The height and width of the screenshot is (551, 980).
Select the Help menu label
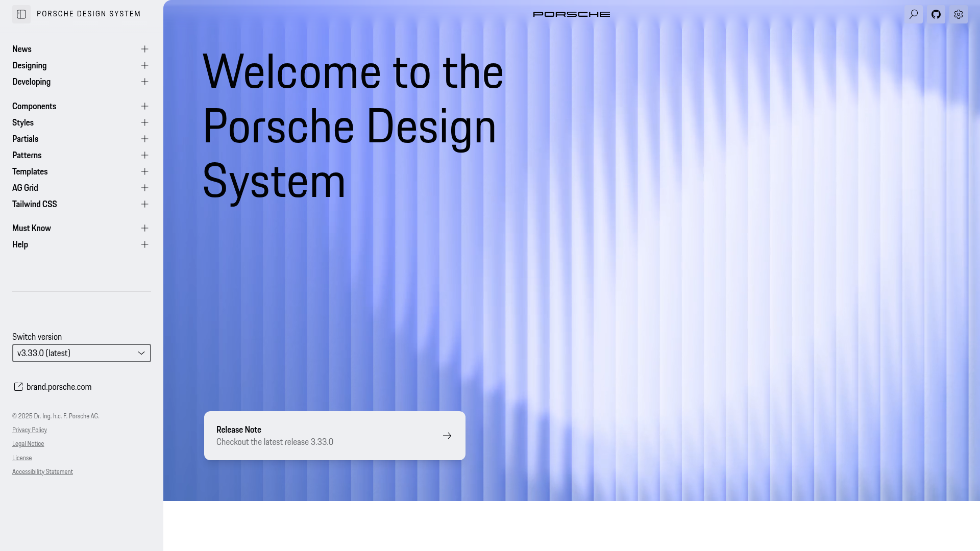(x=20, y=244)
